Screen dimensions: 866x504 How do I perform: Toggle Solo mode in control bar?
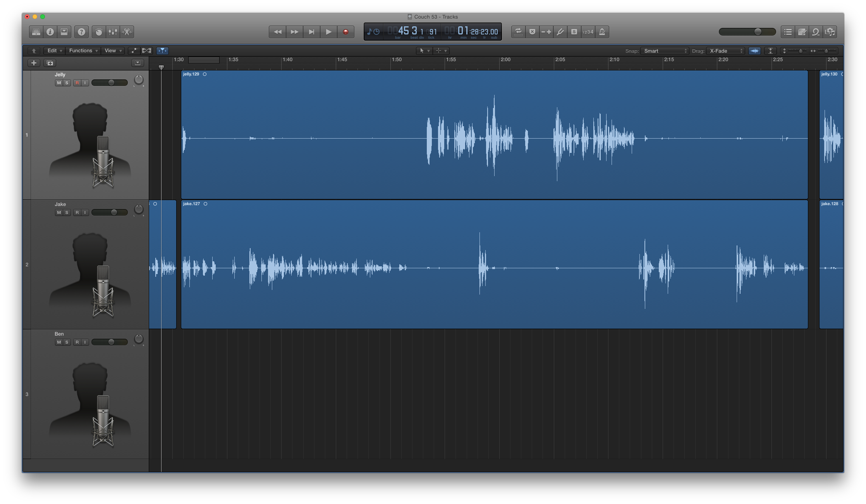(574, 32)
